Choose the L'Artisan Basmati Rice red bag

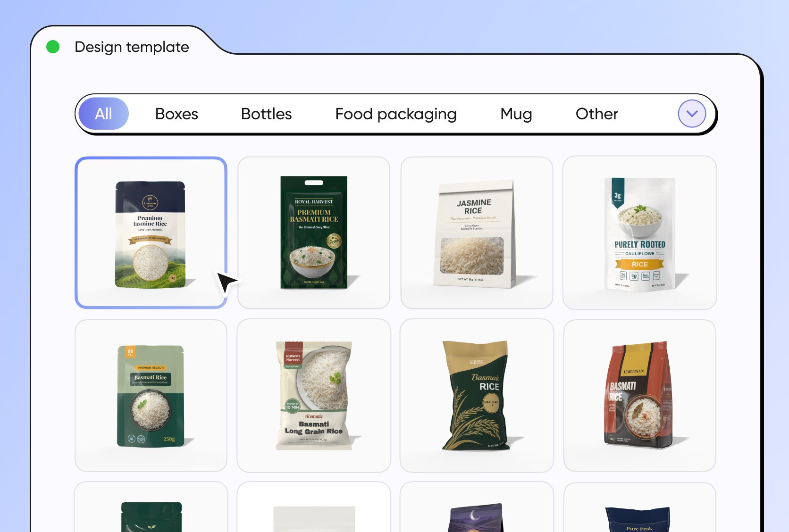(x=640, y=396)
